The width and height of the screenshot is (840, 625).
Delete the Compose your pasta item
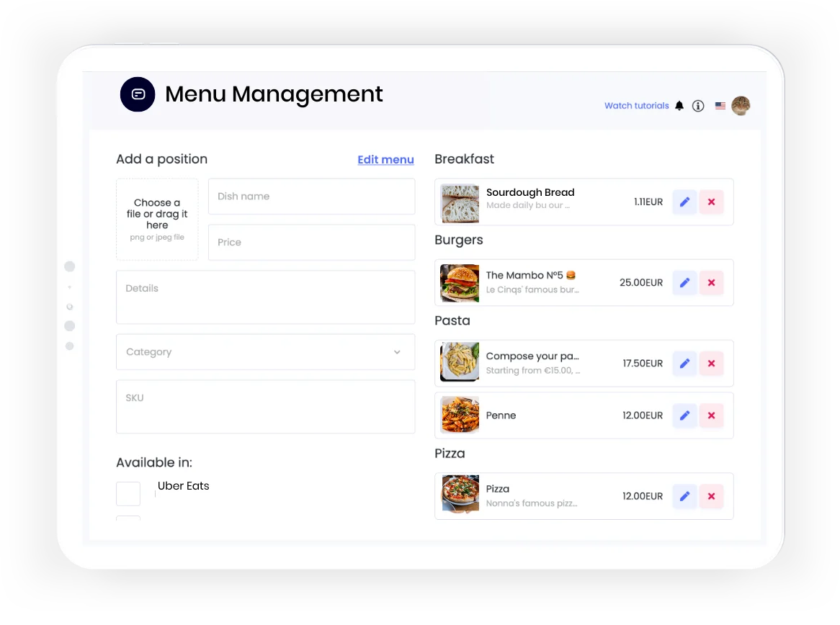[712, 364]
